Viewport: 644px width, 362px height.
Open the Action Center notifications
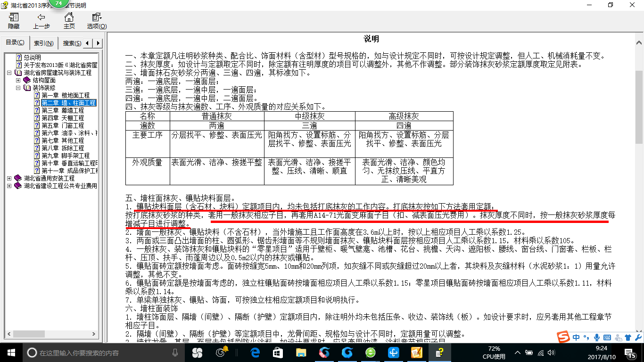coord(630,353)
